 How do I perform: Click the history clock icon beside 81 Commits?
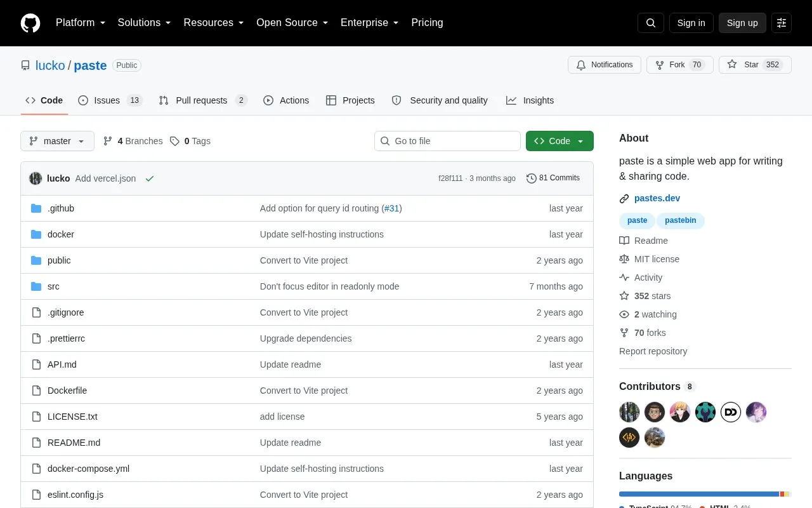(x=532, y=178)
